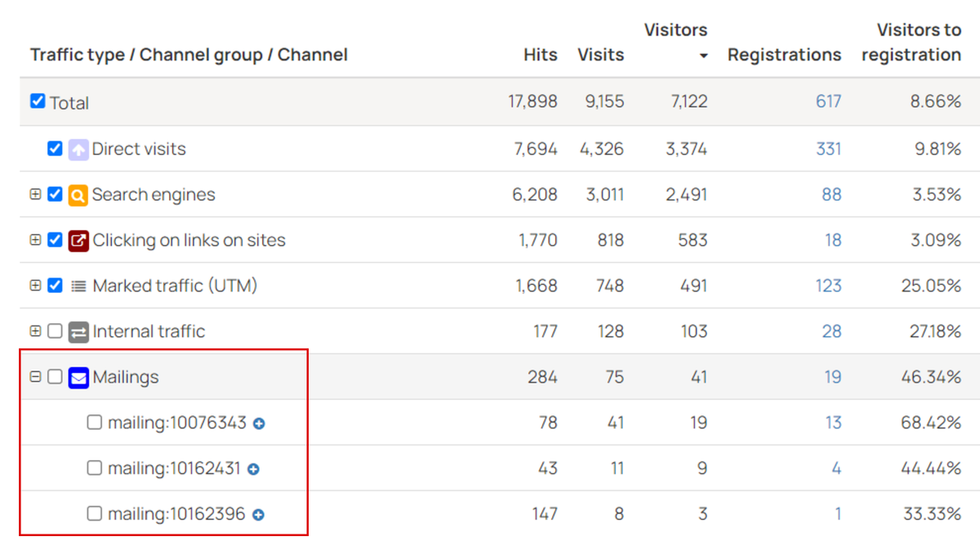
Task: Click the Visitors sort arrow
Action: [703, 56]
